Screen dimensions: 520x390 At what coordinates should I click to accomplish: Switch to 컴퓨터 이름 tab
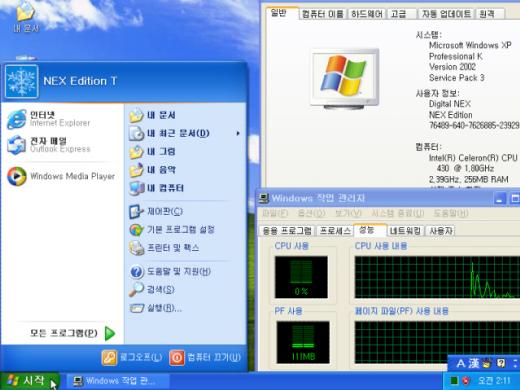322,14
